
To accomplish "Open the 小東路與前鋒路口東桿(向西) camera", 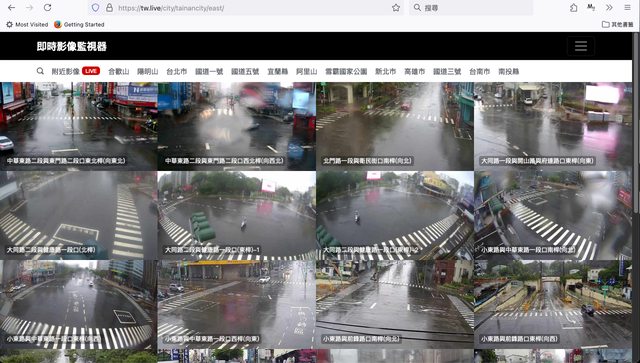I will [553, 304].
